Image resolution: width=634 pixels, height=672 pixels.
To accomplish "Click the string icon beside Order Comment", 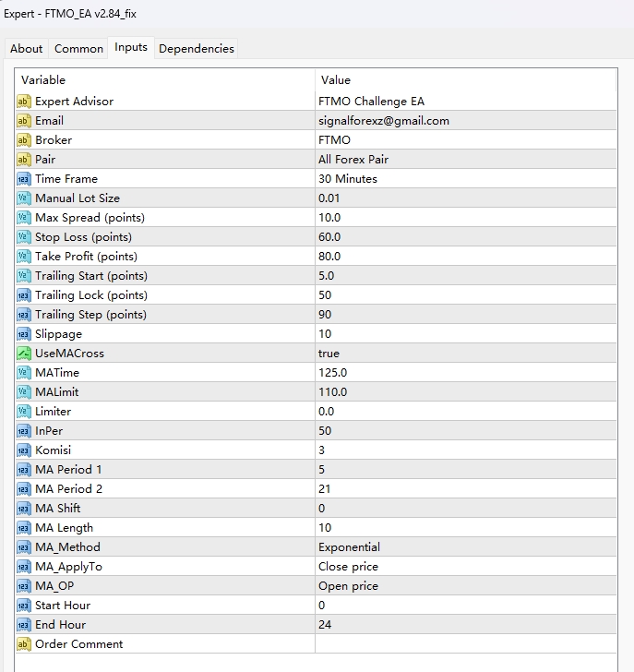I will (x=24, y=644).
